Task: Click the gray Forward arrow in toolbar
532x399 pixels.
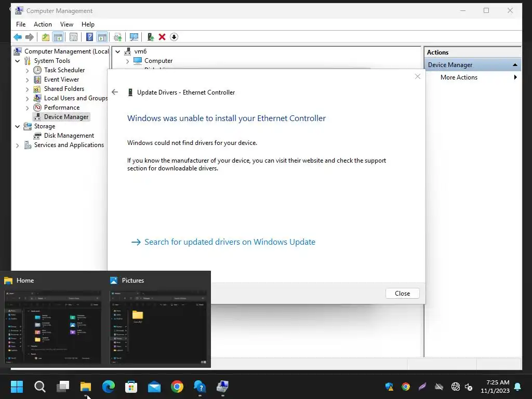Action: pos(30,37)
